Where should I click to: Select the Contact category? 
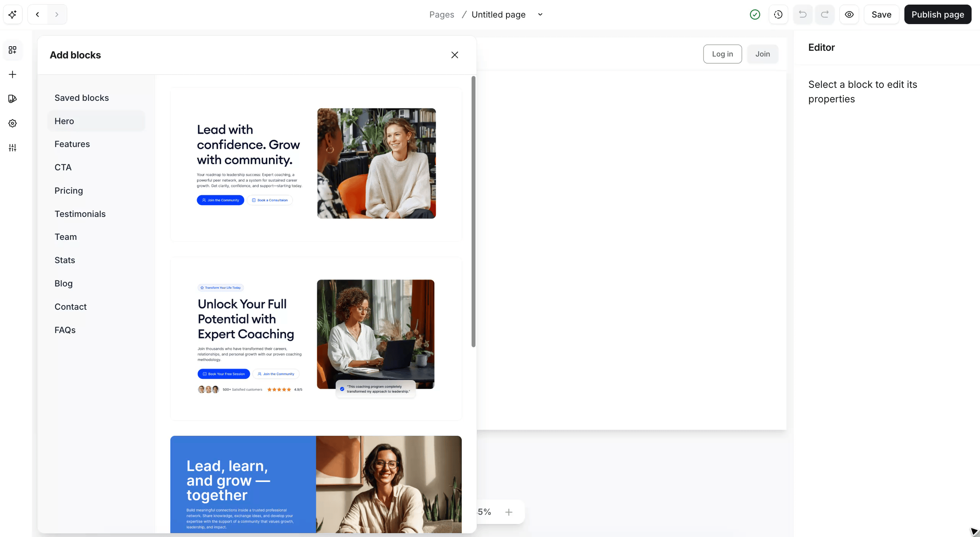(x=96, y=307)
